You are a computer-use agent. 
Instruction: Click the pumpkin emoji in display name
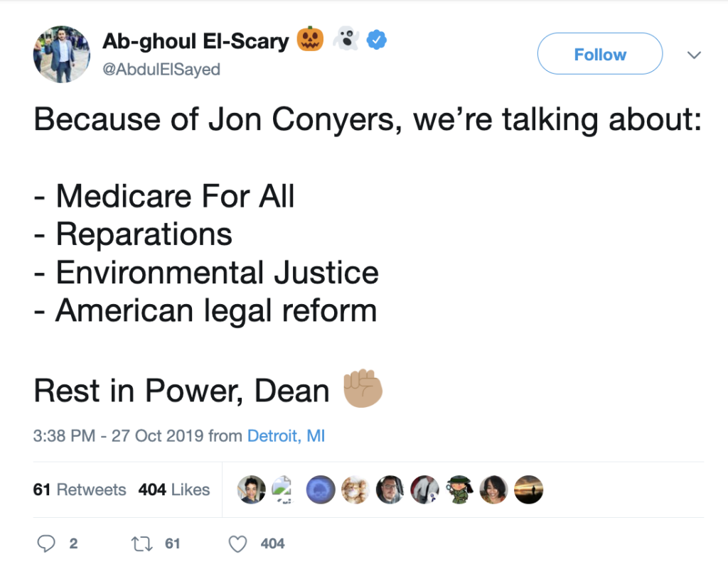[310, 39]
